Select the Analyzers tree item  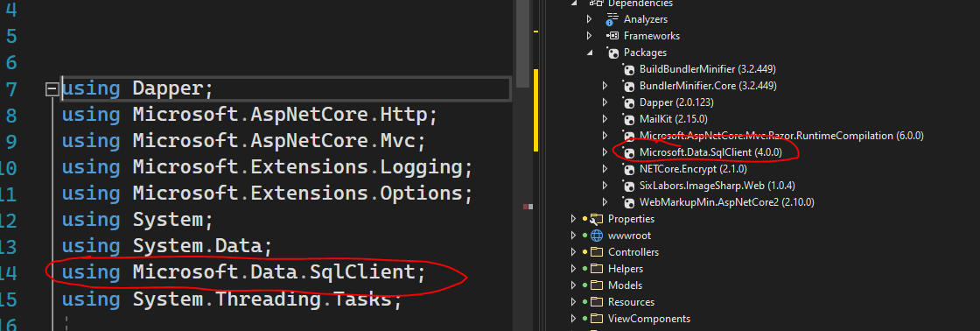coord(646,19)
